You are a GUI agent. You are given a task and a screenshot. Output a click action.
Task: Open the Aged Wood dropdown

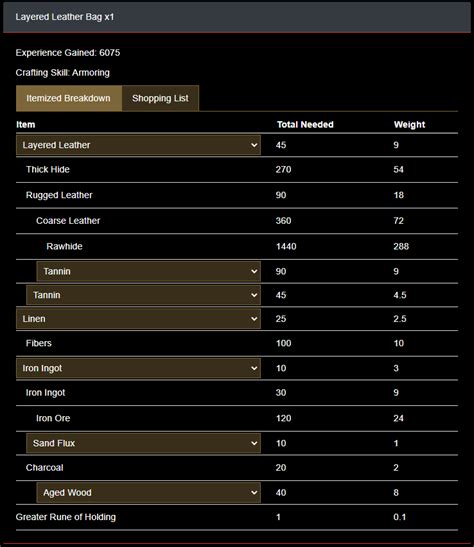click(x=149, y=493)
